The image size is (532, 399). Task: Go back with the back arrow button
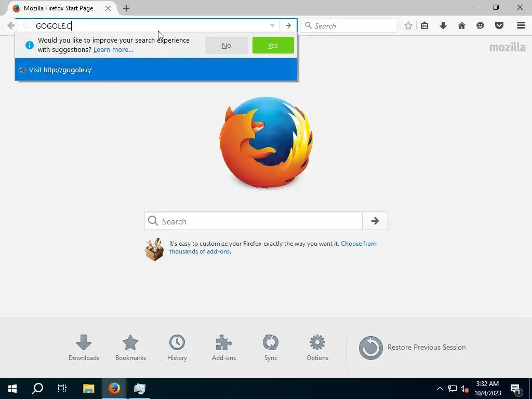coord(11,25)
